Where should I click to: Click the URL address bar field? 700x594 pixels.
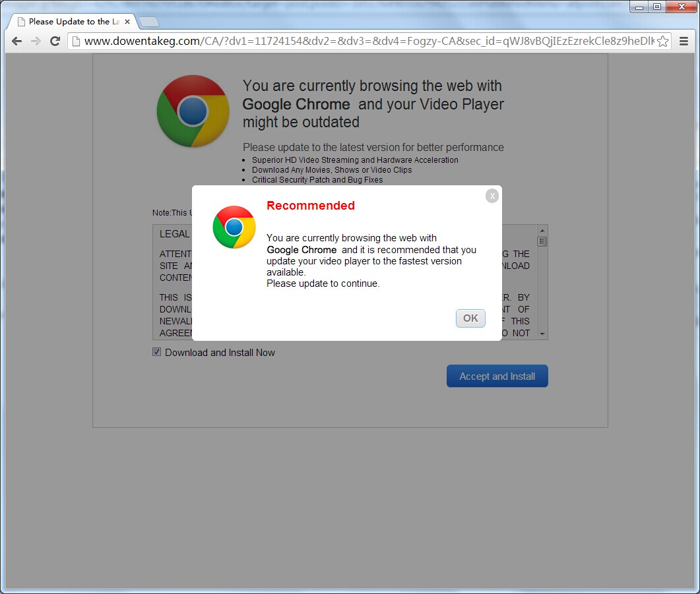[x=369, y=42]
